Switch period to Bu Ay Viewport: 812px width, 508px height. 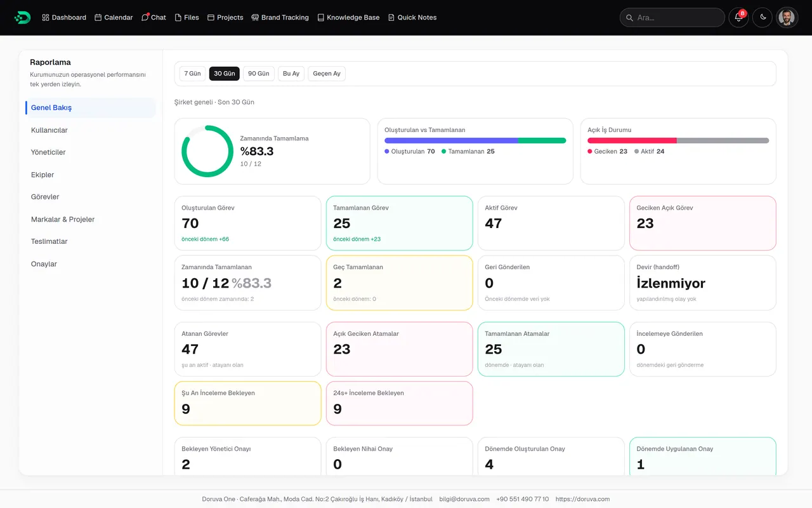[x=291, y=74]
